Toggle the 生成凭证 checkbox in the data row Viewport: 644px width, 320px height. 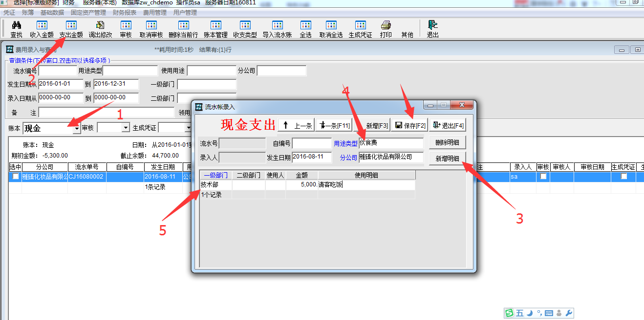(x=623, y=177)
